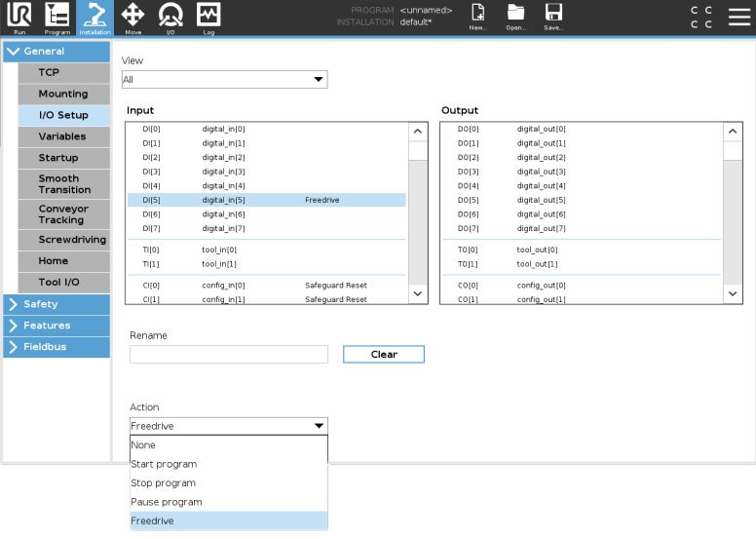Open the Program tab icon
The image size is (756, 539).
57,17
